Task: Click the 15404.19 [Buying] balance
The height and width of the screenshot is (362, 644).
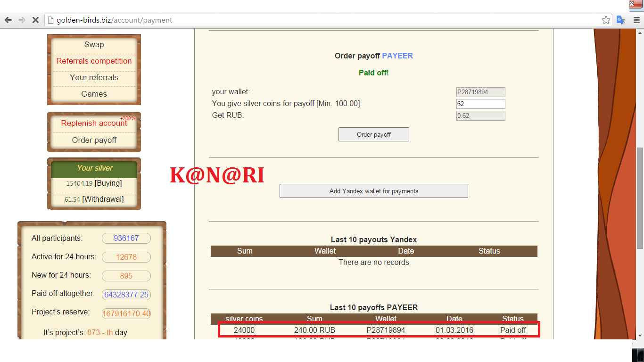Action: click(94, 183)
